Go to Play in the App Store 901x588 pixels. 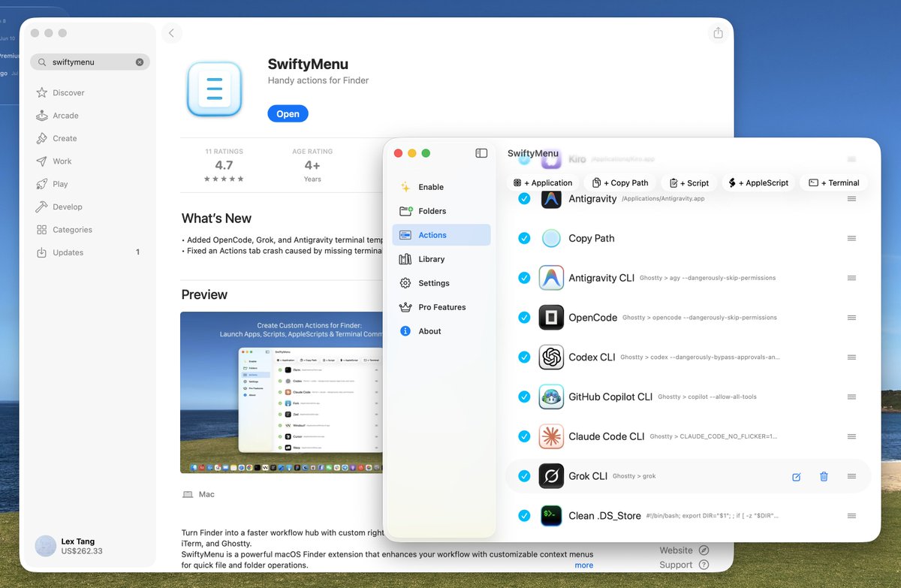click(x=89, y=184)
